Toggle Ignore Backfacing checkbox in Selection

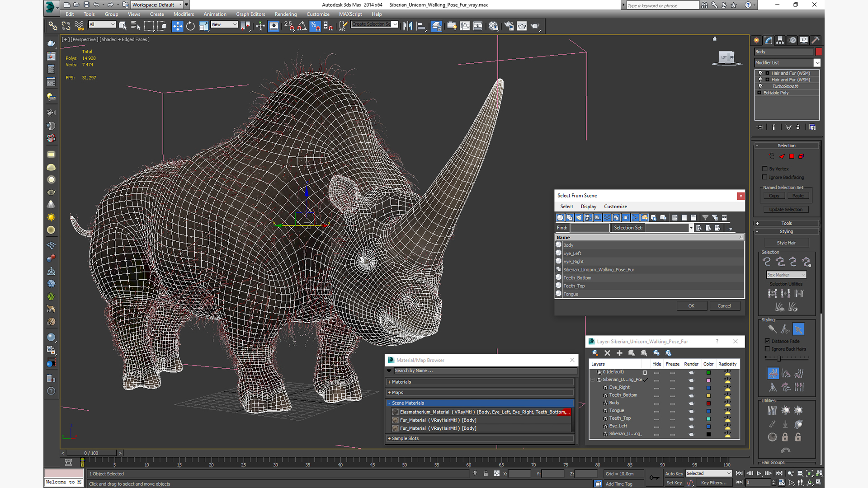coord(765,177)
